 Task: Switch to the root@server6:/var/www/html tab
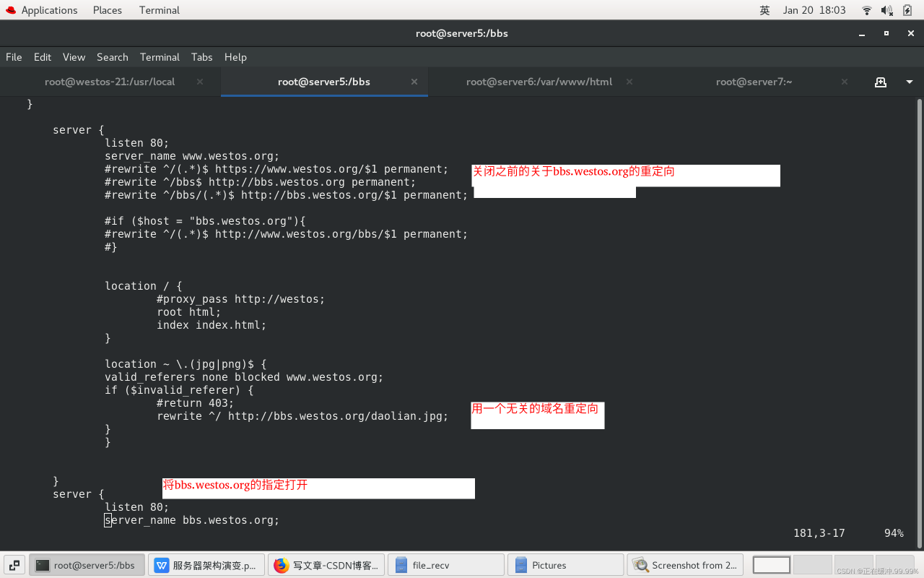[x=539, y=82]
